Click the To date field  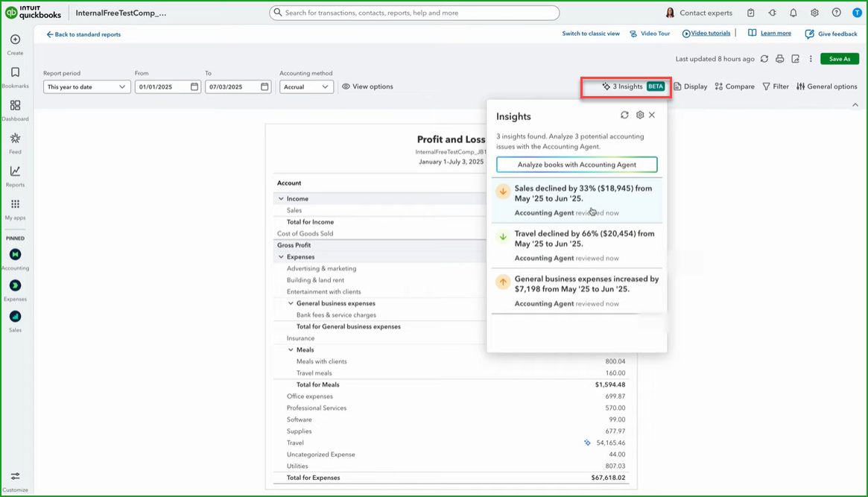[x=238, y=87]
